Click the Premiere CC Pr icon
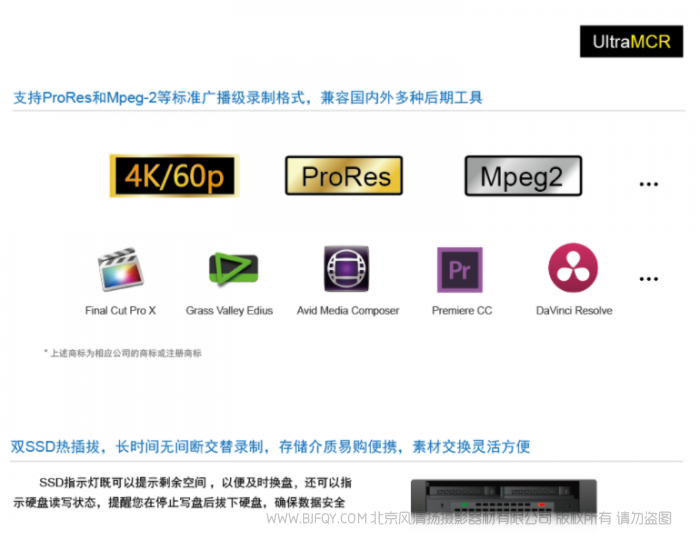The height and width of the screenshot is (540, 700). coord(459,270)
